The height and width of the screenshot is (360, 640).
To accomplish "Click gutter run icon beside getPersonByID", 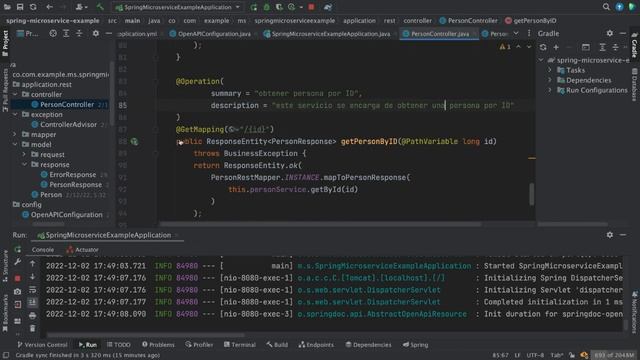I will pos(134,142).
